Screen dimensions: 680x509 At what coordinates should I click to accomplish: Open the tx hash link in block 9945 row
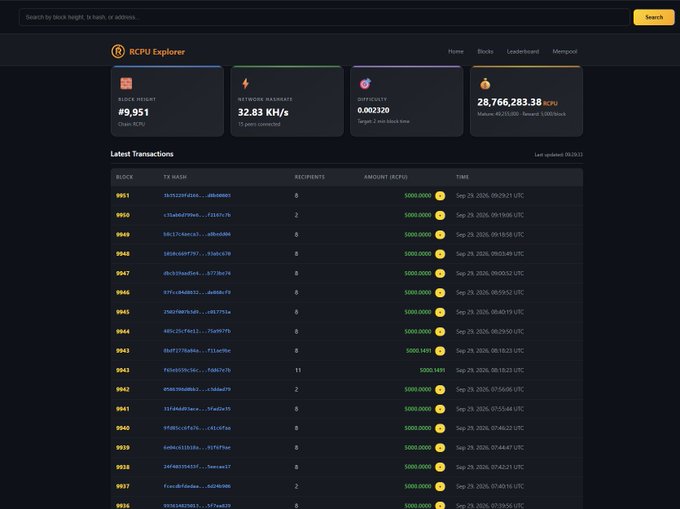[197, 312]
